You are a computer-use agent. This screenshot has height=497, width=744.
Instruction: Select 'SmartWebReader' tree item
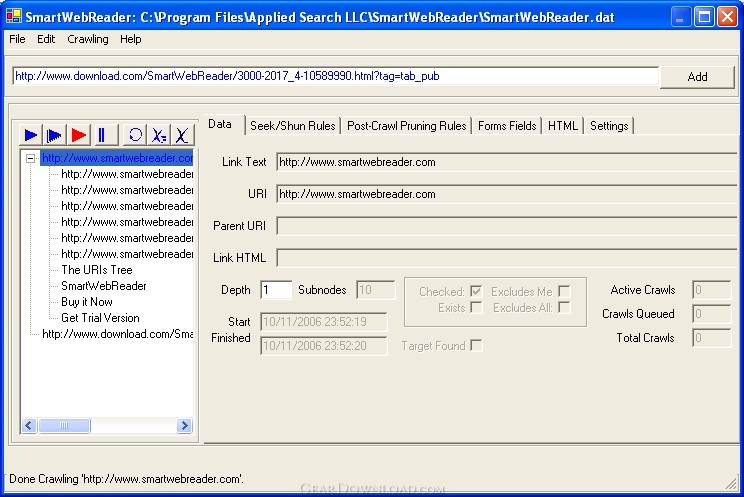click(x=103, y=286)
